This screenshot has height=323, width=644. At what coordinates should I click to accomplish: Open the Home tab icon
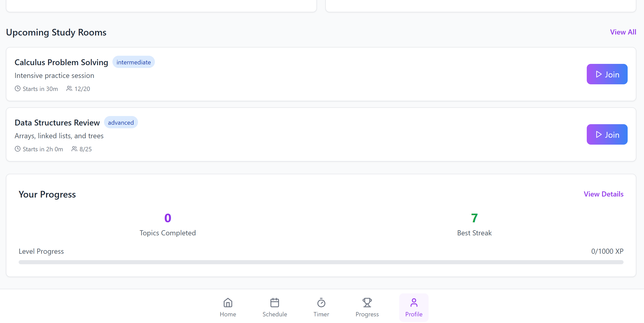coord(228,303)
